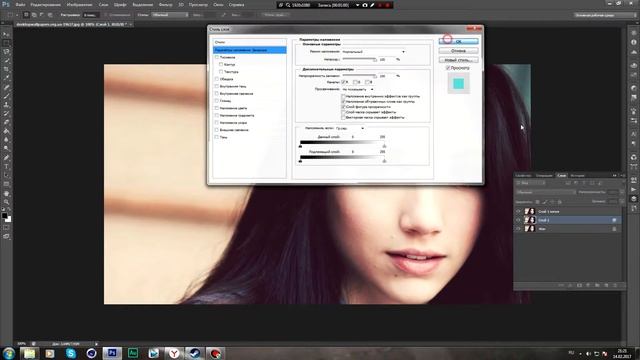This screenshot has width=640, height=360.
Task: Open the Режим наложения blend mode dropdown
Action: coord(373,52)
